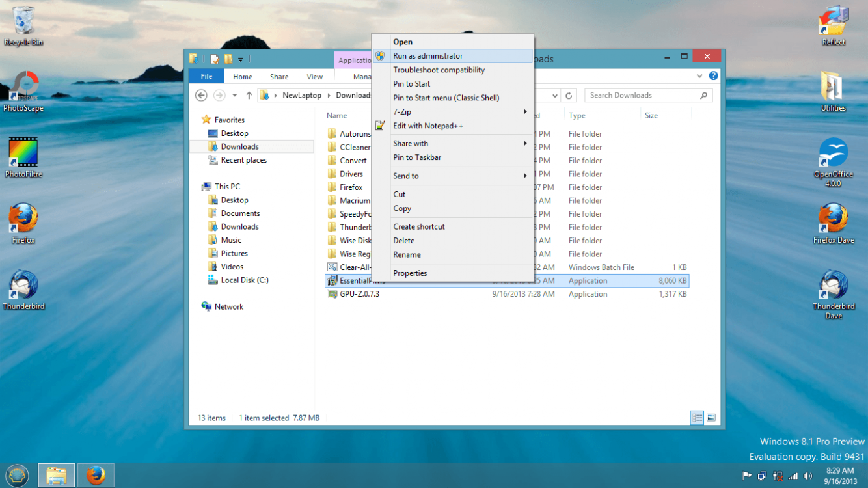
Task: Select the Thunderbird Dave desktop shortcut
Action: (834, 295)
